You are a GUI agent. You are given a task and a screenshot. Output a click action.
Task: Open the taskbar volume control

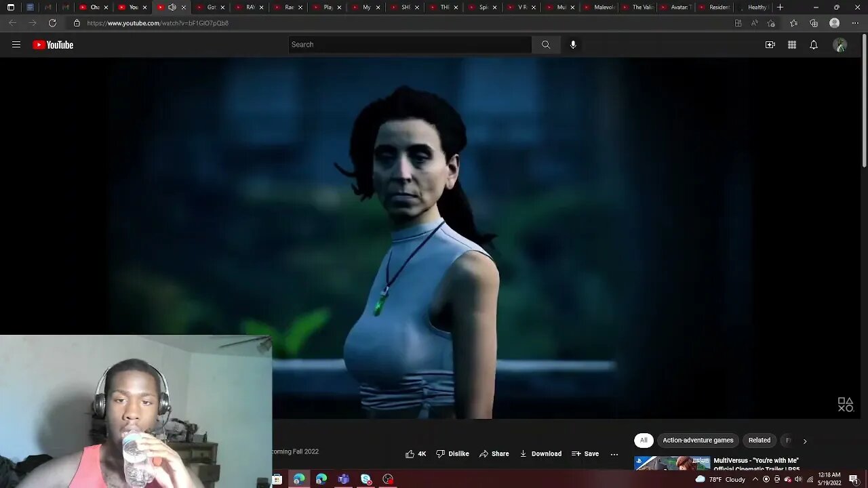pos(798,479)
